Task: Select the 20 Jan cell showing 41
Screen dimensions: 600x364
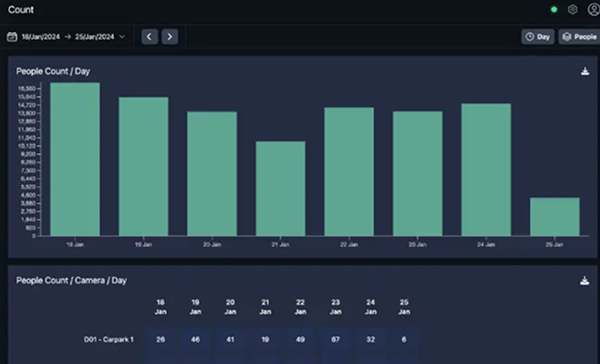Action: tap(230, 340)
